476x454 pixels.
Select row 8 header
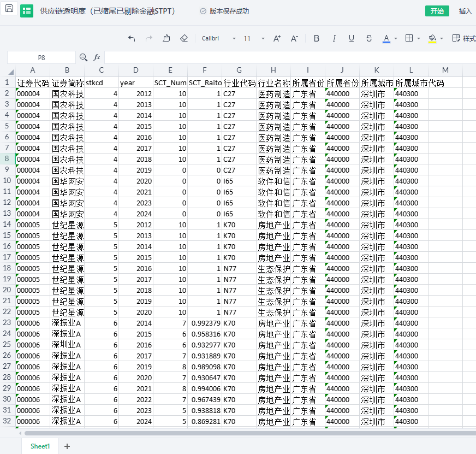tap(7, 158)
